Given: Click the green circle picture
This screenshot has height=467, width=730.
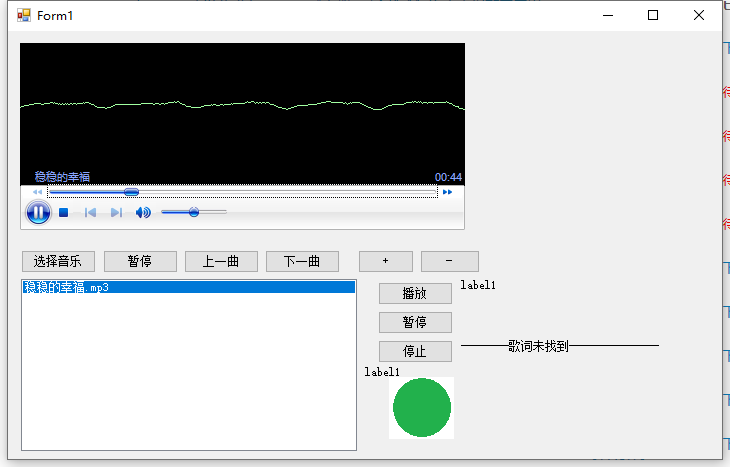Looking at the screenshot, I should coord(421,407).
